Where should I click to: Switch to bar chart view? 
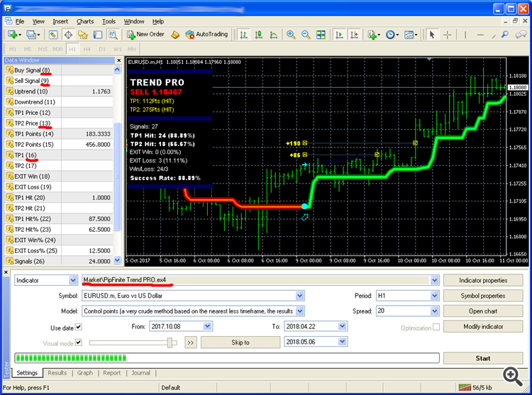243,35
